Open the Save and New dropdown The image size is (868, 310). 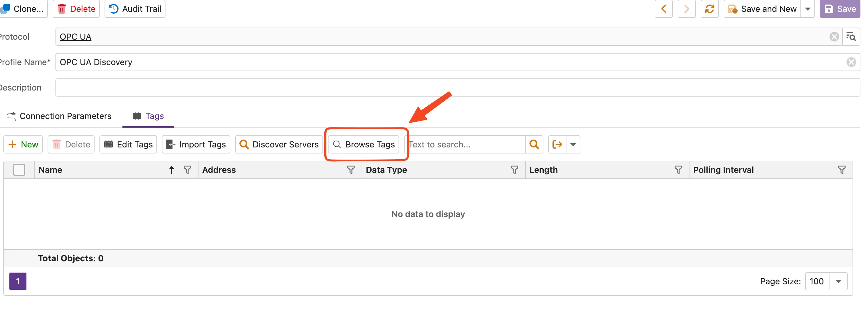(808, 9)
